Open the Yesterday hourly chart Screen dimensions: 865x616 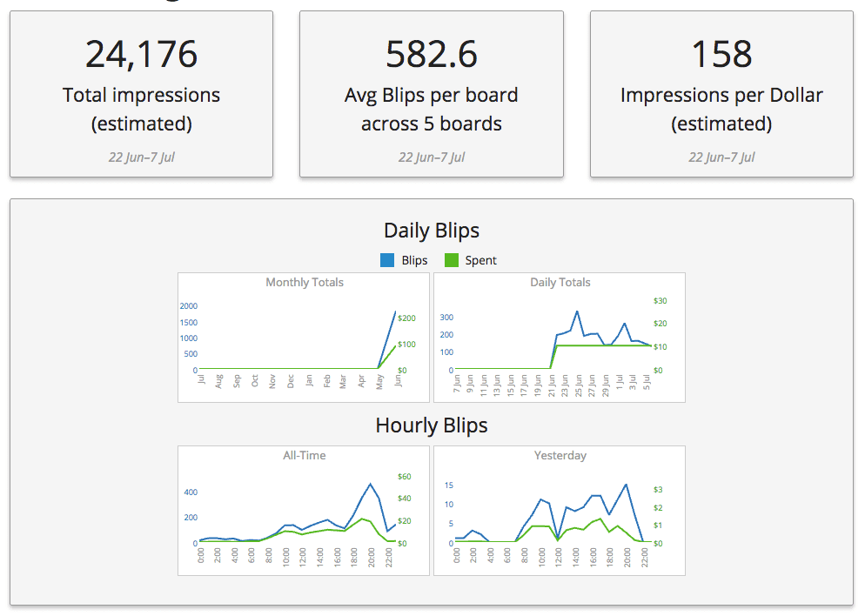560,454
